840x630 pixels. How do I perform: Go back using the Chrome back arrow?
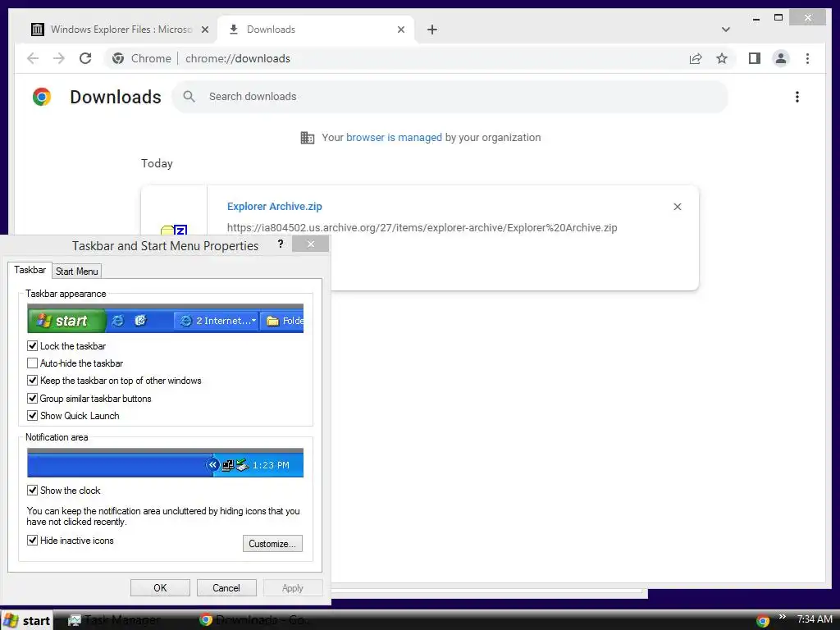(x=33, y=58)
